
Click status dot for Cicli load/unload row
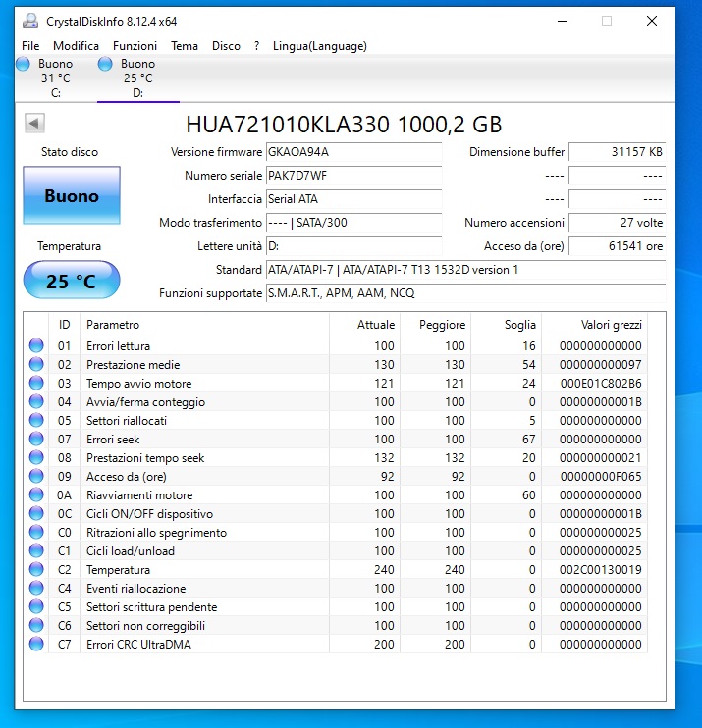pyautogui.click(x=36, y=550)
